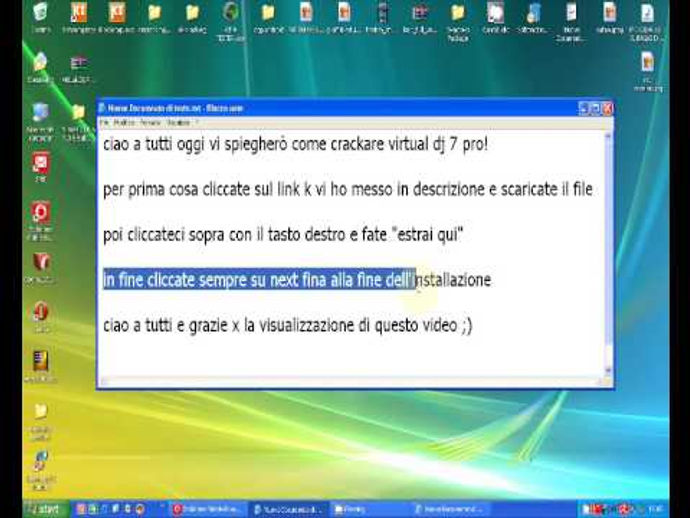Switch to the rightmost taskbar window button
Screen dimensions: 690x518
point(450,509)
